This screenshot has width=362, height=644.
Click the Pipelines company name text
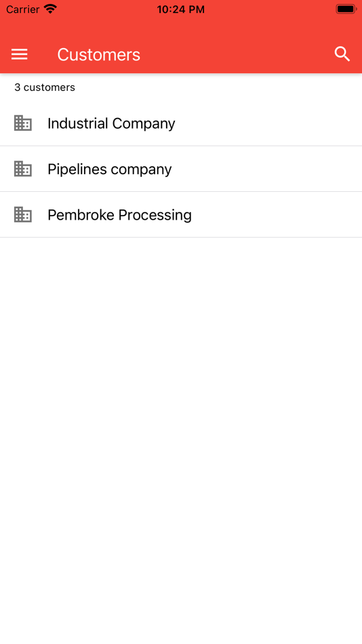(x=110, y=169)
